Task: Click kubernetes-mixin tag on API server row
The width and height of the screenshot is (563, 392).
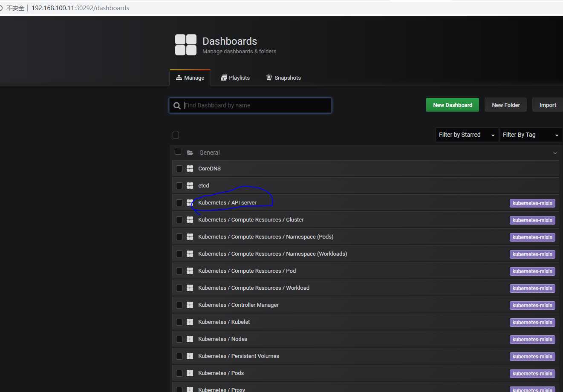Action: tap(532, 203)
